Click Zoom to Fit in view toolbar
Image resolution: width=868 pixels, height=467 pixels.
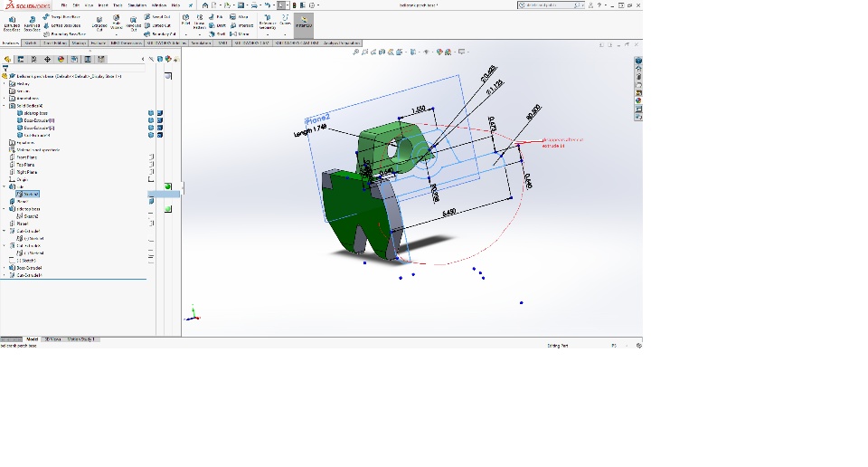click(356, 52)
